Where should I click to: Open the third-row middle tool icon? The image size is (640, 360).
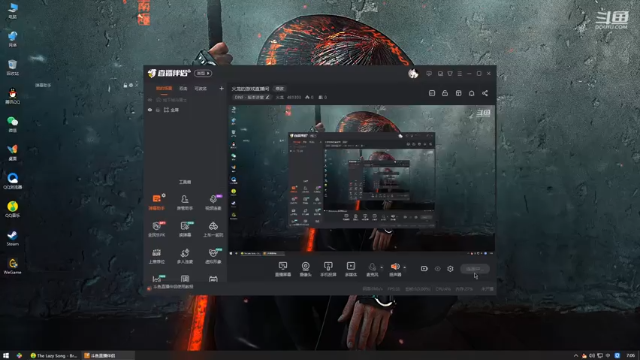tap(184, 256)
